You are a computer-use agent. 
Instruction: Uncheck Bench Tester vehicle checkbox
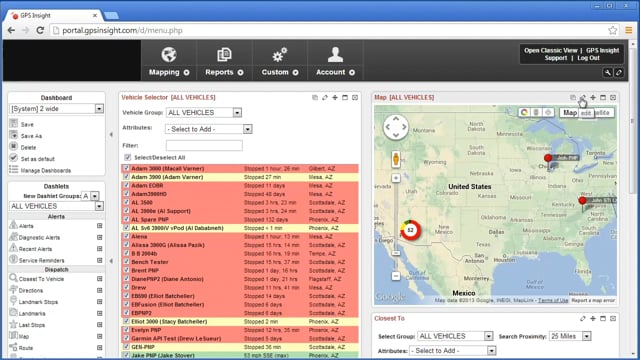[x=126, y=262]
